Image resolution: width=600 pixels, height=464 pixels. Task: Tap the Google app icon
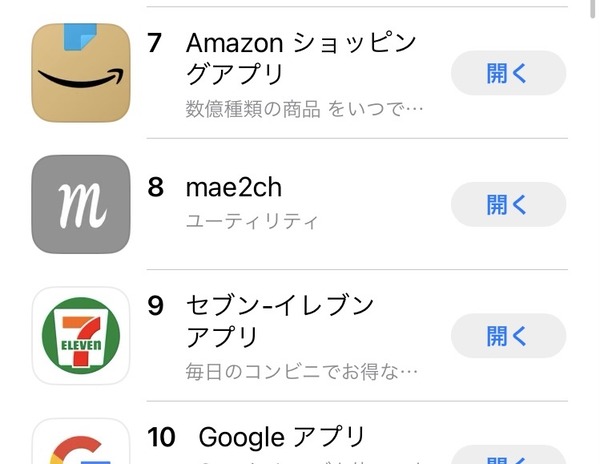pos(81,441)
